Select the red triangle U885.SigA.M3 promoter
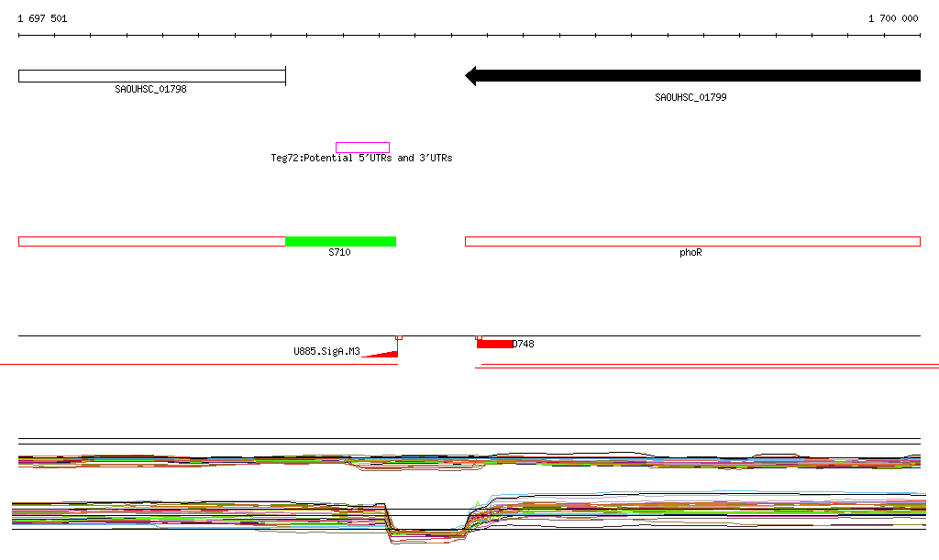 point(381,354)
